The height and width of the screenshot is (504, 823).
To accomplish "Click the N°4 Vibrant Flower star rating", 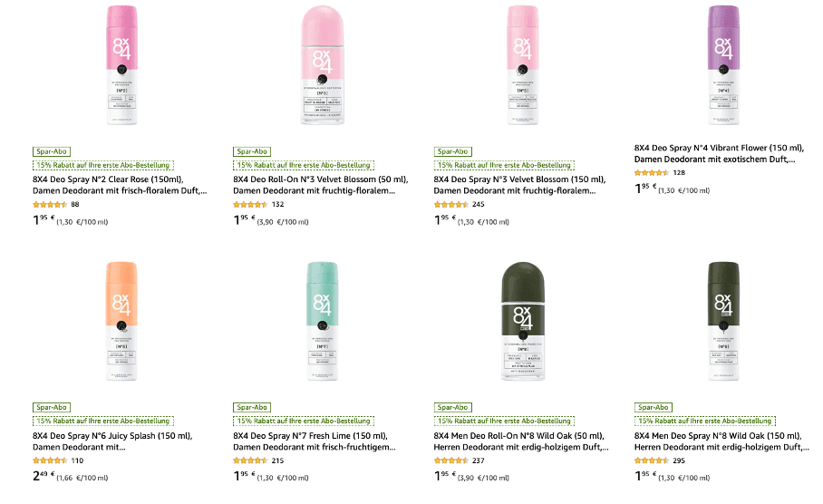I will coord(651,172).
